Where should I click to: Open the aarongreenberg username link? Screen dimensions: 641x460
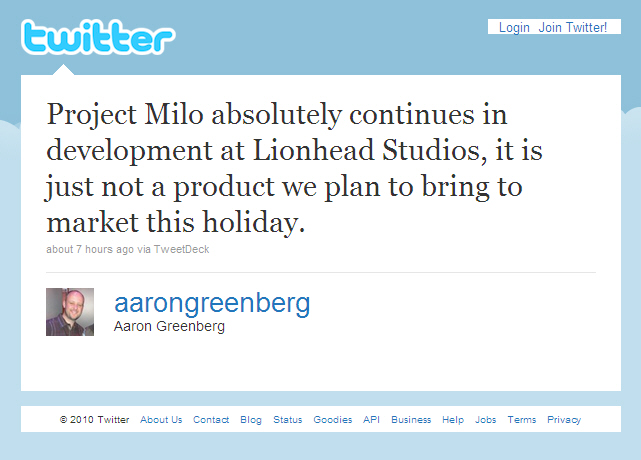212,303
